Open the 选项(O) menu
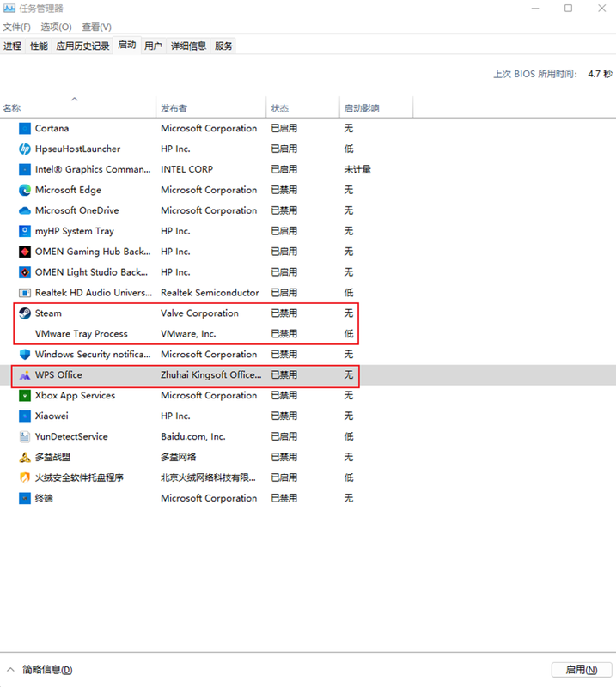Screen dimensions: 616x687 tap(56, 27)
